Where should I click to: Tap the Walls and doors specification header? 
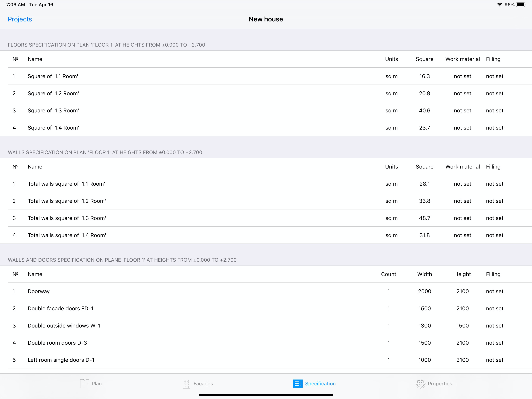(x=122, y=260)
